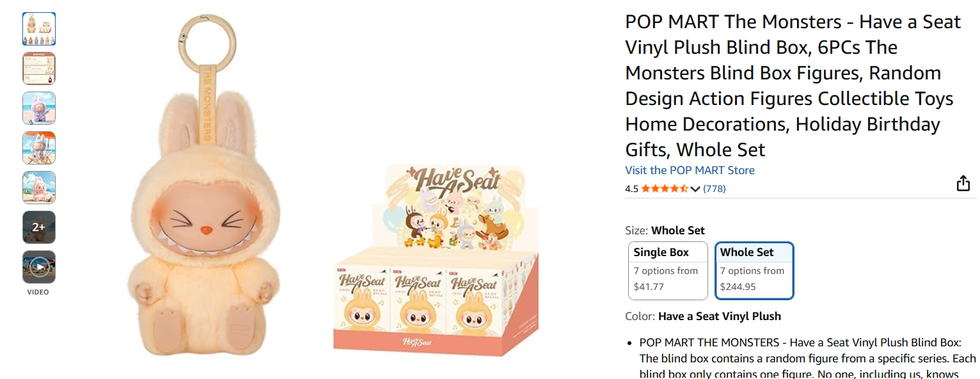The height and width of the screenshot is (379, 980).
Task: Select the first thumbnail with figure lineup
Action: [x=39, y=29]
